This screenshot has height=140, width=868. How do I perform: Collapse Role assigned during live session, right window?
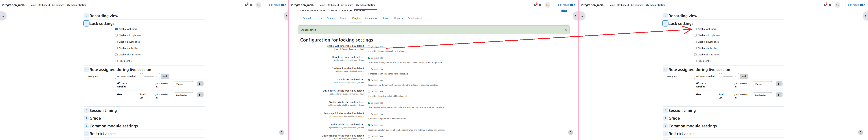pyautogui.click(x=666, y=70)
